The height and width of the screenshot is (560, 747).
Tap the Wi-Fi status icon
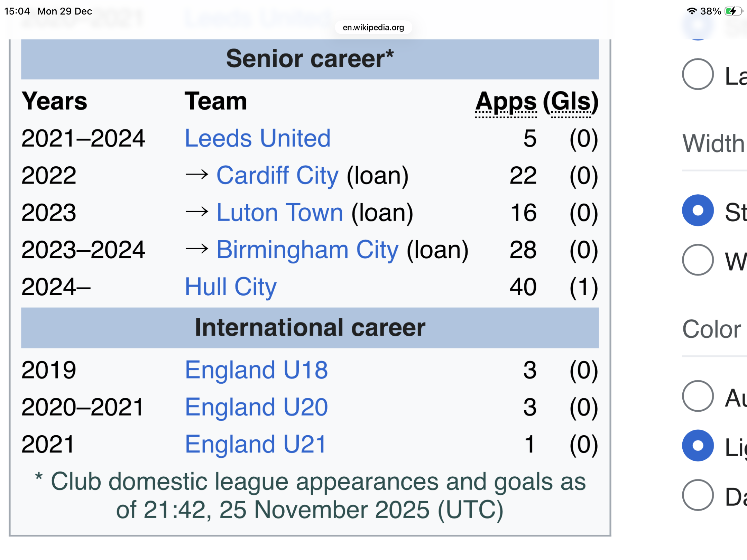(692, 11)
